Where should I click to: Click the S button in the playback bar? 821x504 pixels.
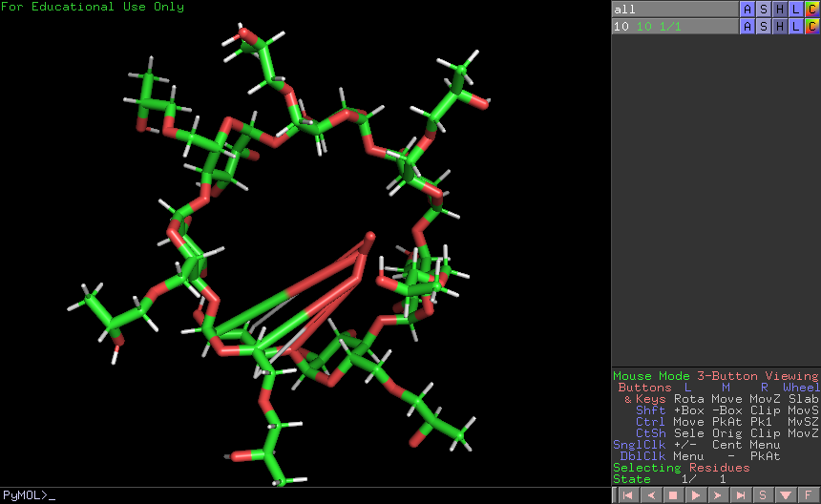763,495
